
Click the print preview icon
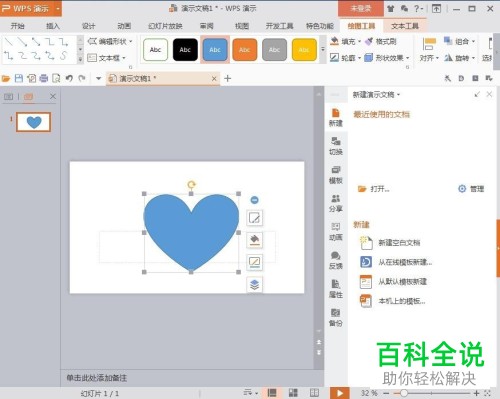click(x=56, y=79)
